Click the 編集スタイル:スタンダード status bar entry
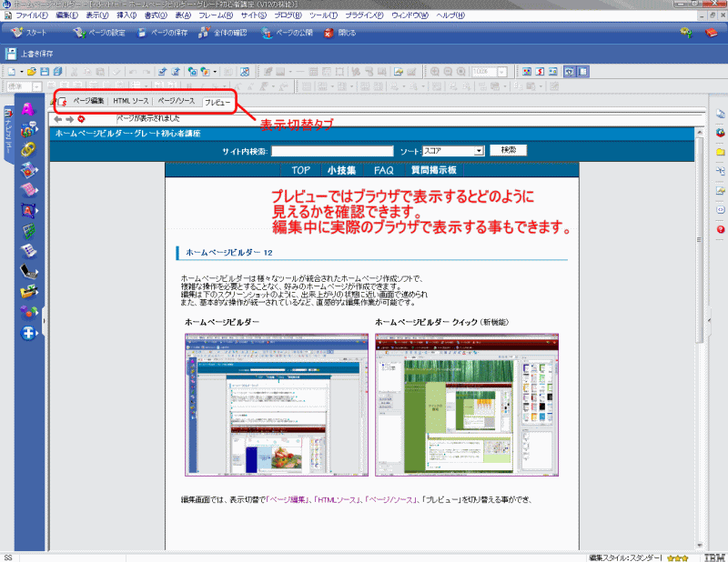Image resolution: width=728 pixels, height=562 pixels. click(x=626, y=557)
